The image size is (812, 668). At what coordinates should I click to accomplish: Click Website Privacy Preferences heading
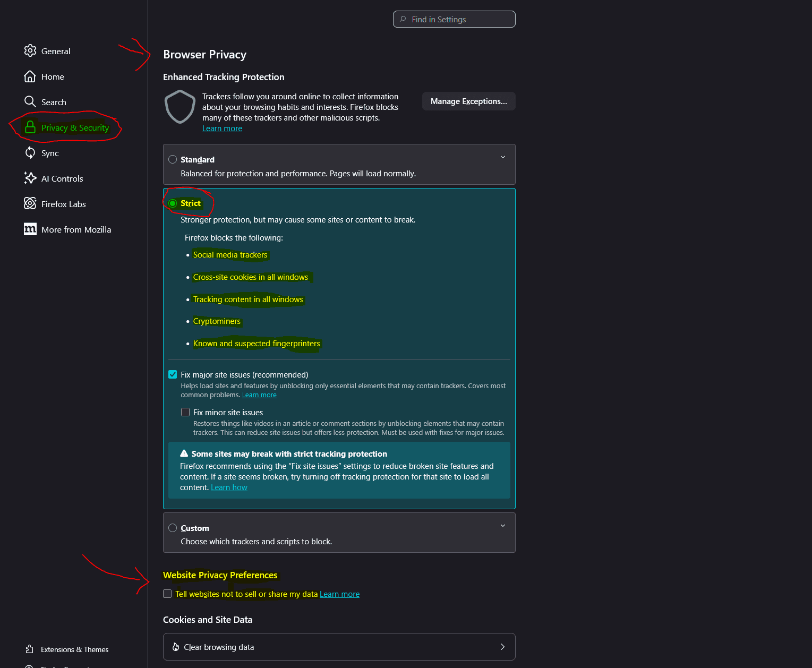tap(220, 575)
